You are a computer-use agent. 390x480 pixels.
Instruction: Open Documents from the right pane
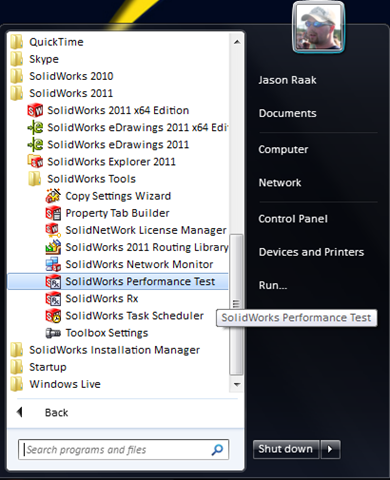coord(287,113)
